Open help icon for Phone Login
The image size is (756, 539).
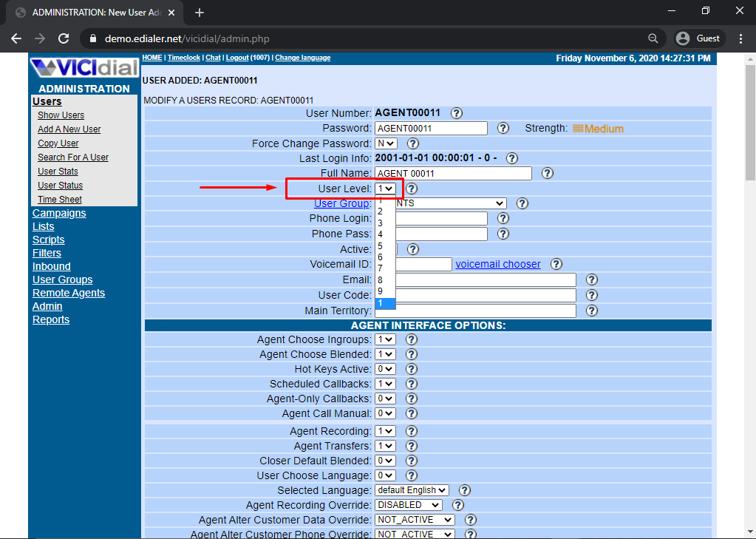(503, 219)
